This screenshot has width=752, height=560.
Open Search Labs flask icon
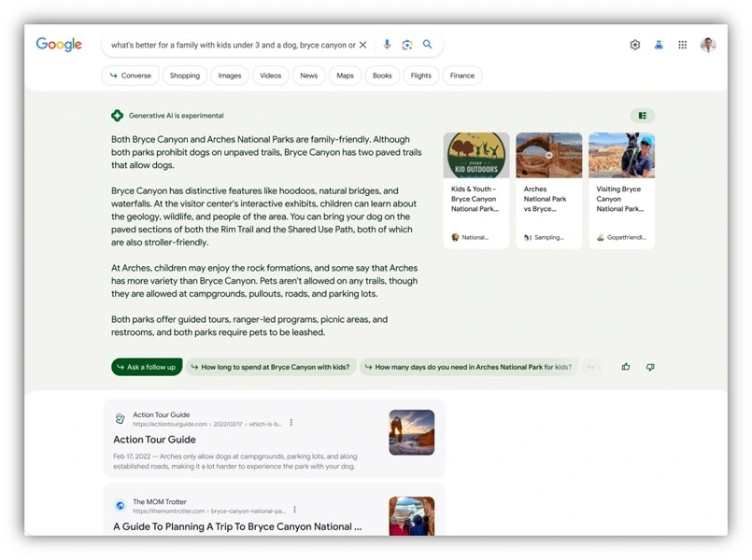659,45
